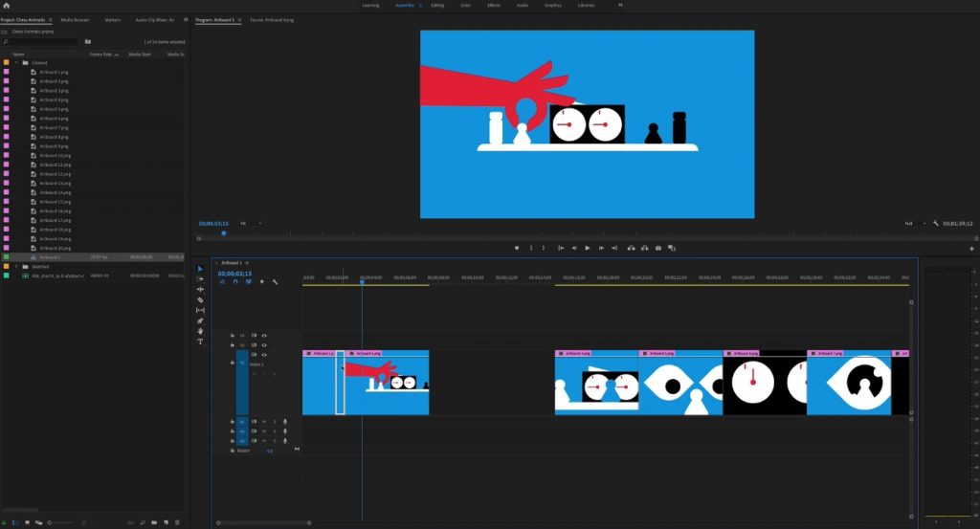
Task: Step forward one frame
Action: point(601,248)
